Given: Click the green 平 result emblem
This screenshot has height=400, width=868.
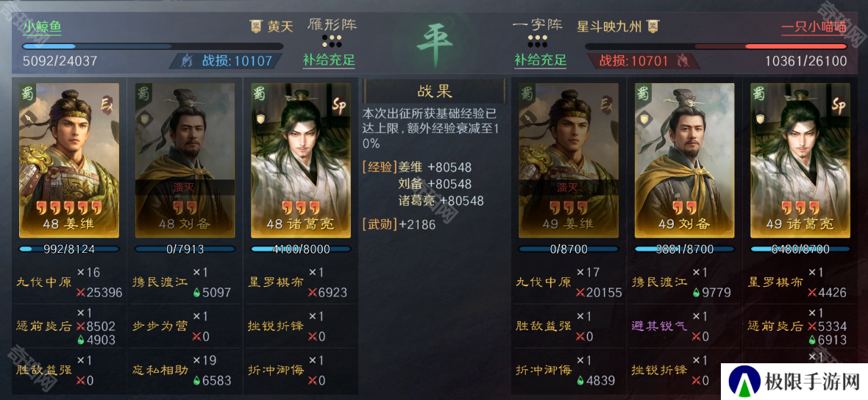Looking at the screenshot, I should point(434,43).
